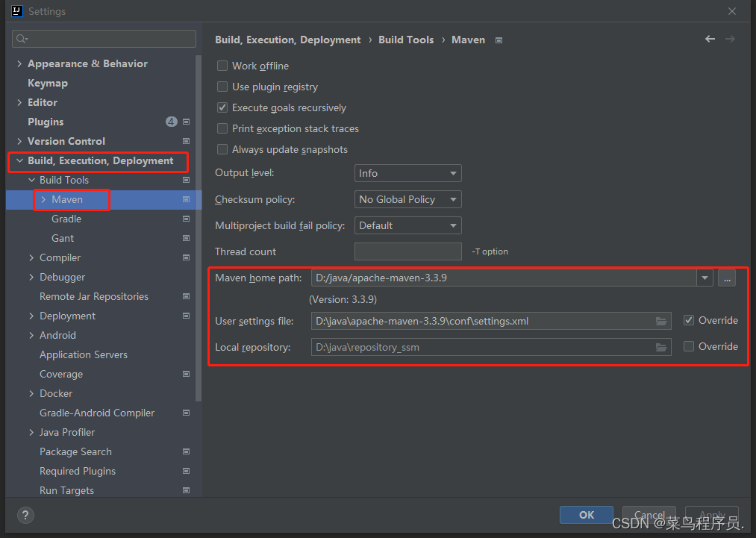The image size is (756, 538).
Task: Select Android in settings tree
Action: 58,335
